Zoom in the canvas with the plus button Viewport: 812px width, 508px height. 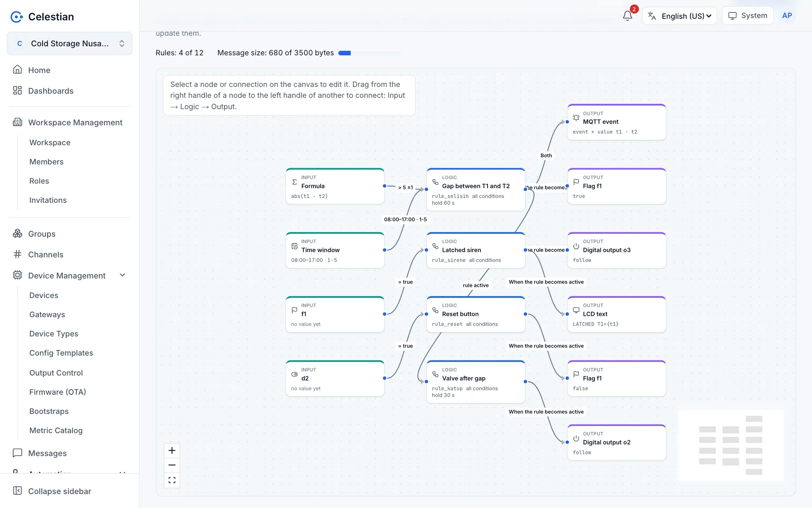172,450
